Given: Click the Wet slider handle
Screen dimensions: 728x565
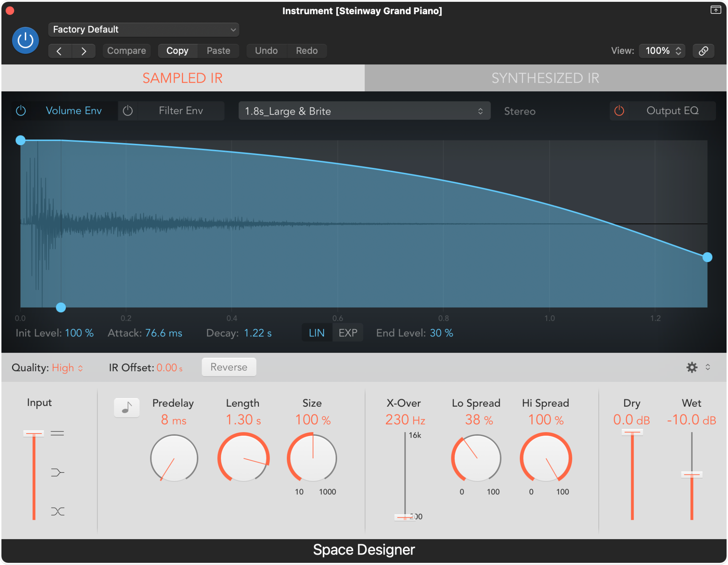Looking at the screenshot, I should pos(692,475).
